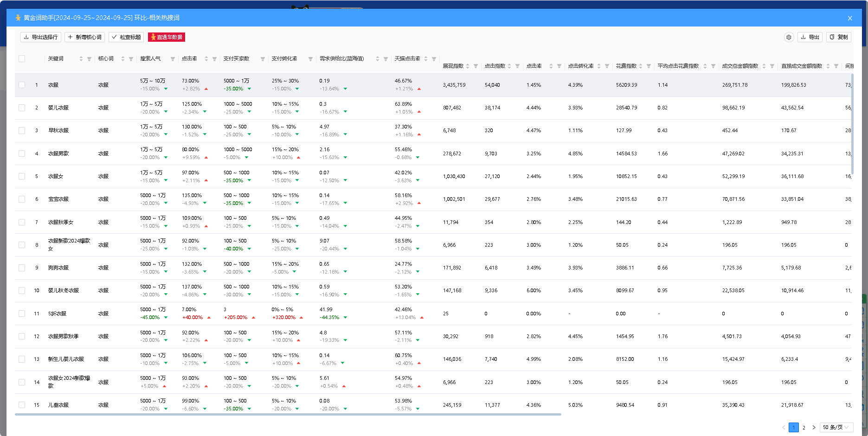Sort by 点击指数 column
This screenshot has width=868, height=436.
pyautogui.click(x=509, y=66)
